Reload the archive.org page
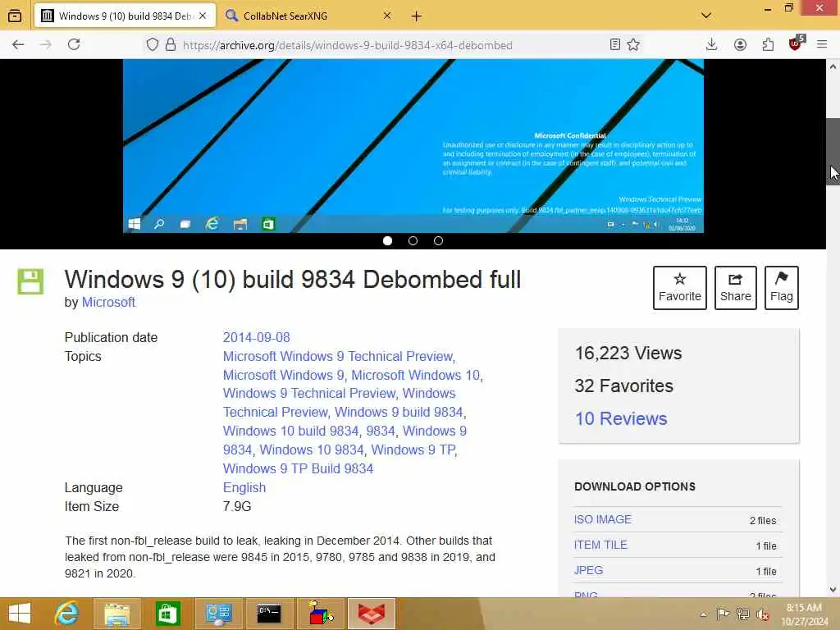This screenshot has width=840, height=630. pyautogui.click(x=74, y=44)
